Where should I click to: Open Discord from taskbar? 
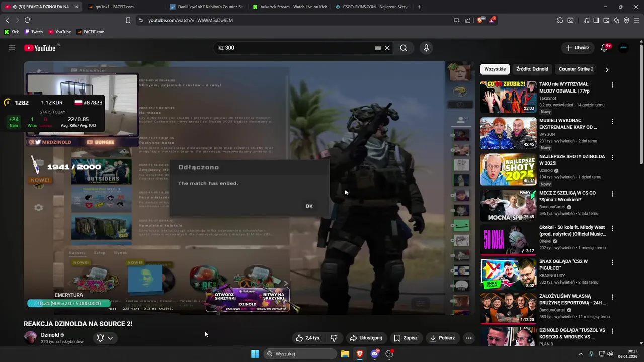tap(375, 354)
